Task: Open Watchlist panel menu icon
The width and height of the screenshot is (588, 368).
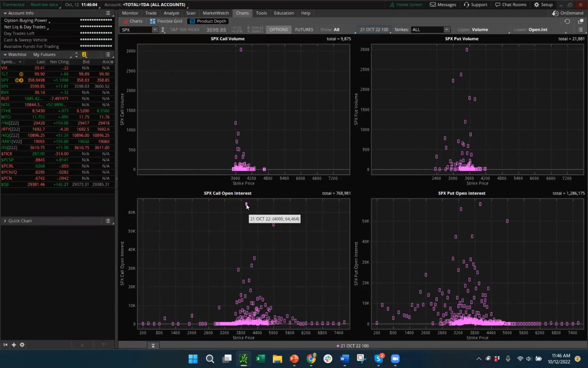Action: coord(108,55)
